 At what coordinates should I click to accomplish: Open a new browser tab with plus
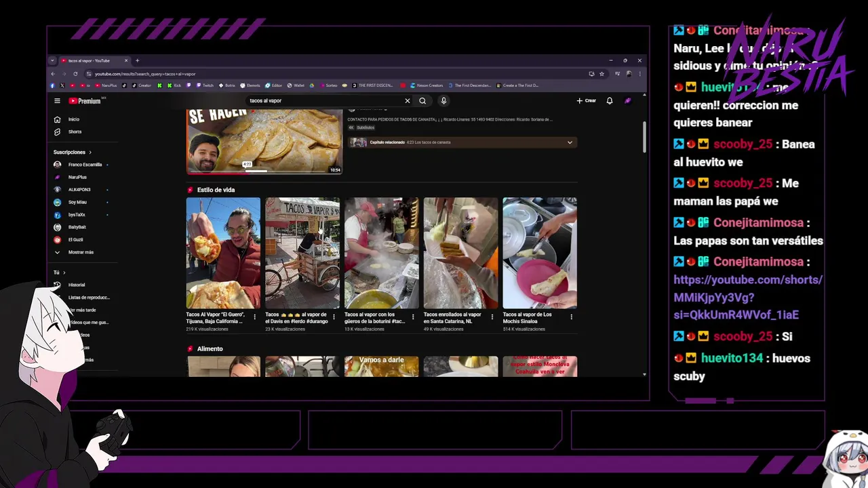(137, 60)
